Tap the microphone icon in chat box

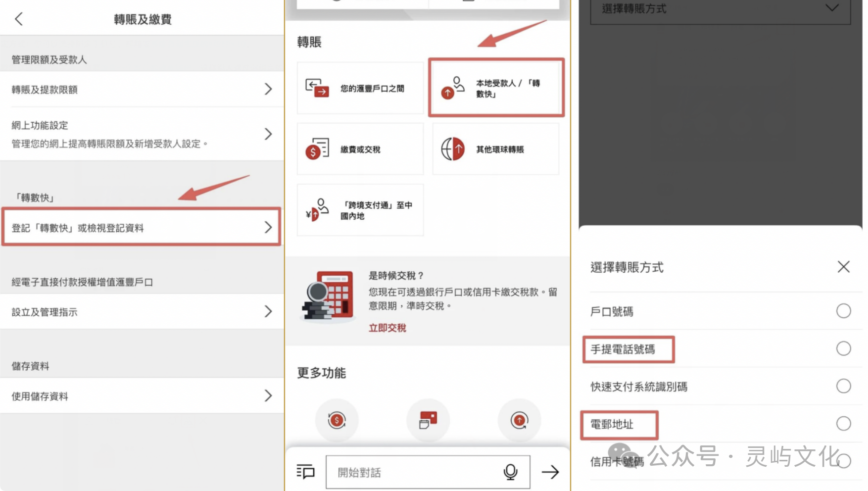[x=510, y=472]
